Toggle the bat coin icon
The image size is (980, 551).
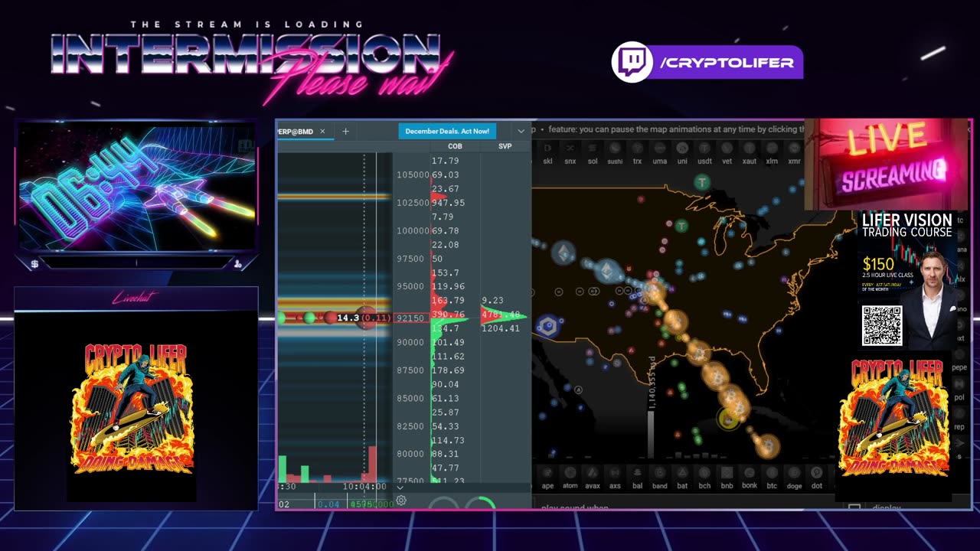click(682, 473)
